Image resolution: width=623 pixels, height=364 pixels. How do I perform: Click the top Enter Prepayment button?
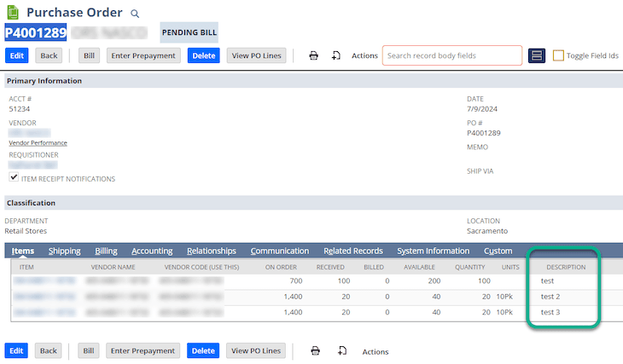(x=143, y=55)
